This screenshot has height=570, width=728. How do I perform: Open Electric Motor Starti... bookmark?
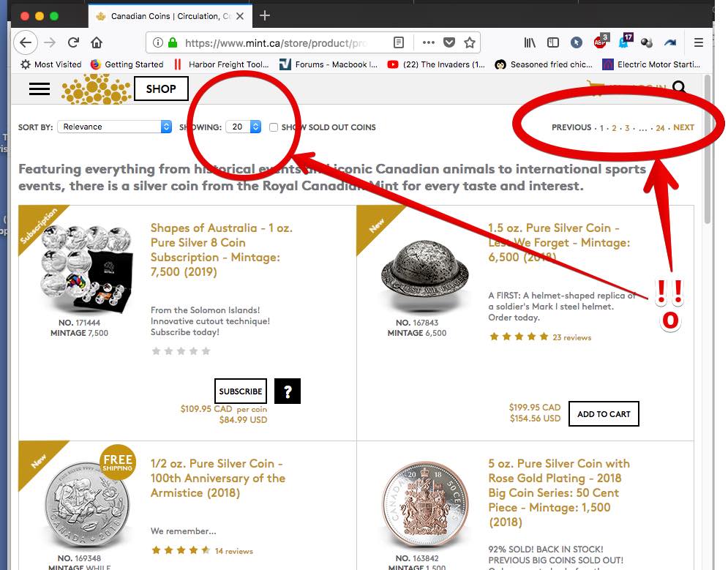point(651,64)
